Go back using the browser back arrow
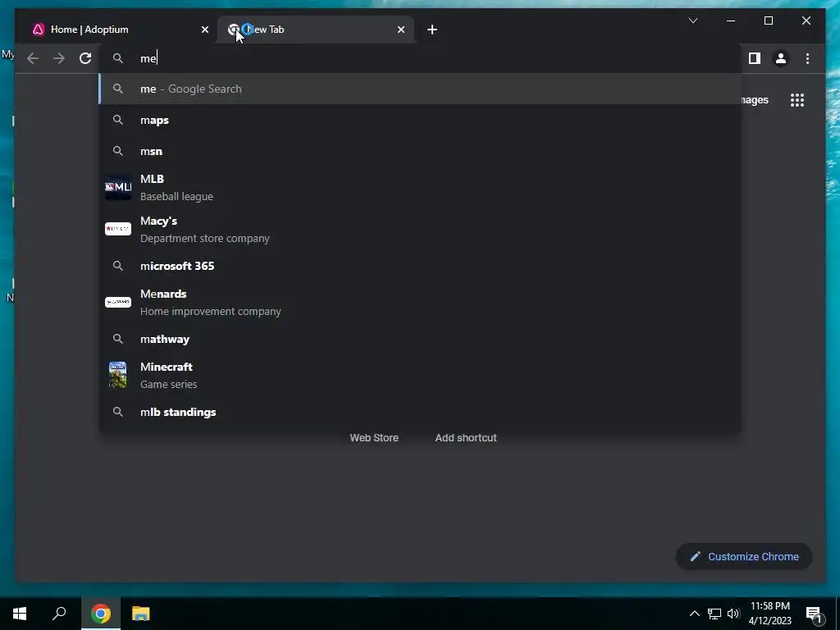 click(x=33, y=58)
